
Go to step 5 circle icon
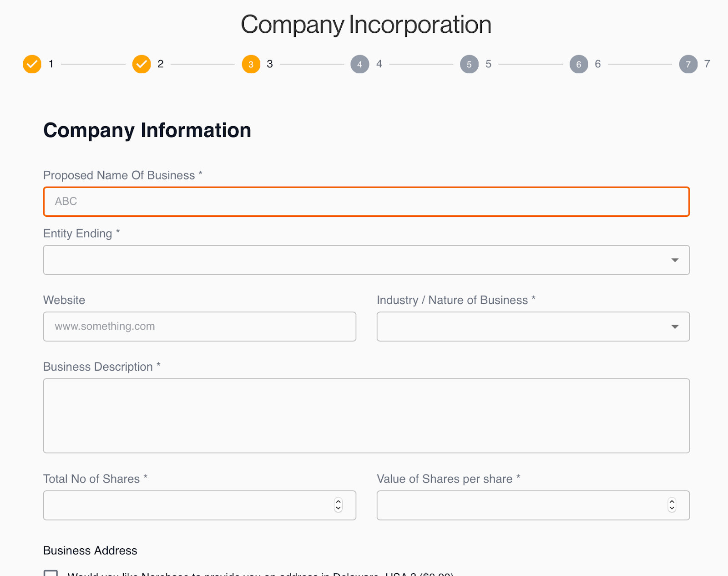coord(469,64)
